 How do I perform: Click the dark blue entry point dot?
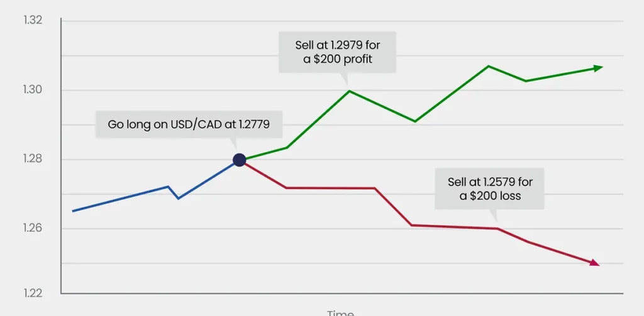(x=239, y=160)
